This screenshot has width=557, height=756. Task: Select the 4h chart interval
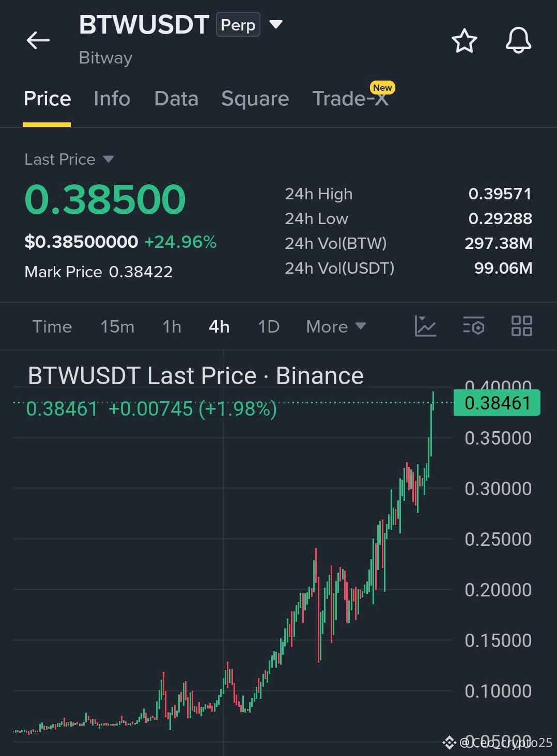pos(219,326)
